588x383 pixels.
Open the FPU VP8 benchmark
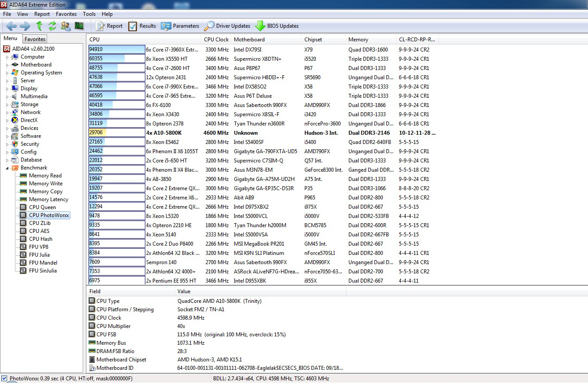pyautogui.click(x=39, y=247)
